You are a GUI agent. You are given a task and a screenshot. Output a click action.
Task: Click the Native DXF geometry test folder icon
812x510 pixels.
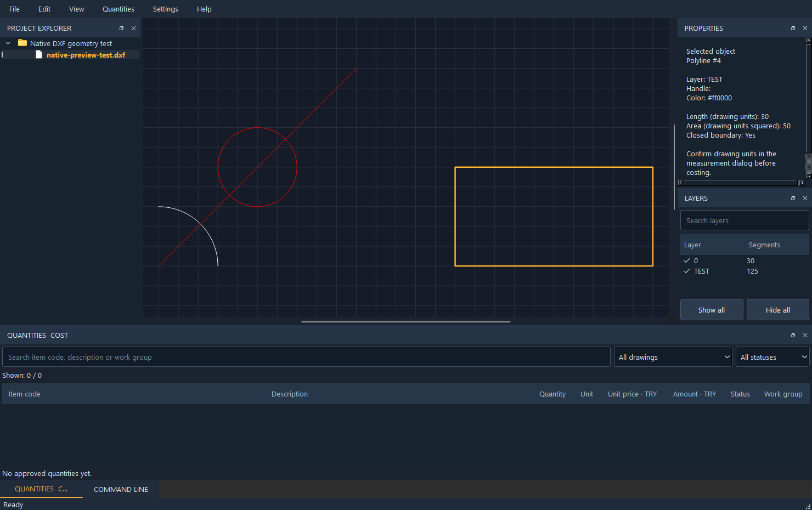(x=22, y=43)
